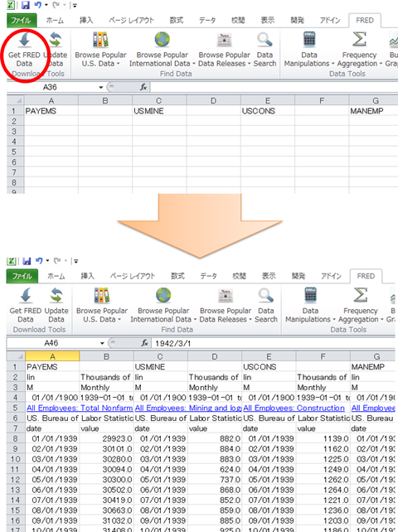Screen dimensions: 398x532
Task: Open the All Employees: Construction link
Action: pyautogui.click(x=294, y=408)
